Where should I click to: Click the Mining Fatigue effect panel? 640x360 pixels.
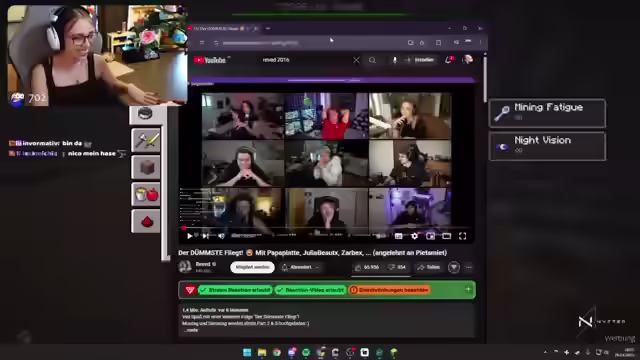[x=547, y=113]
